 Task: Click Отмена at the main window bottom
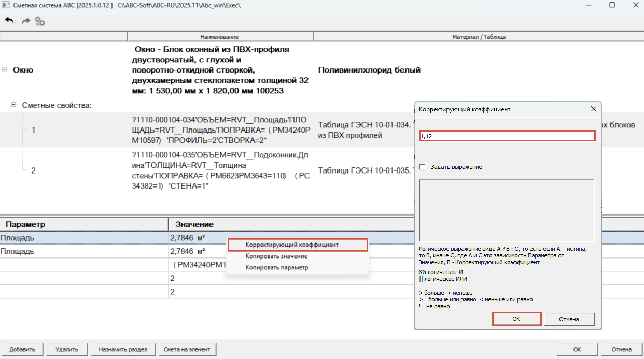(621, 349)
